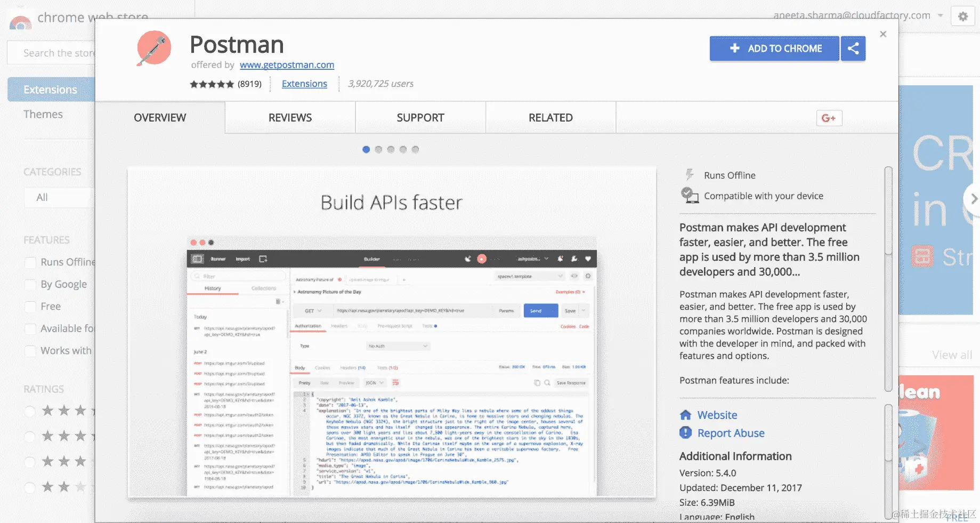Show the first screenshot via carousel dot
The width and height of the screenshot is (980, 523).
pos(366,150)
